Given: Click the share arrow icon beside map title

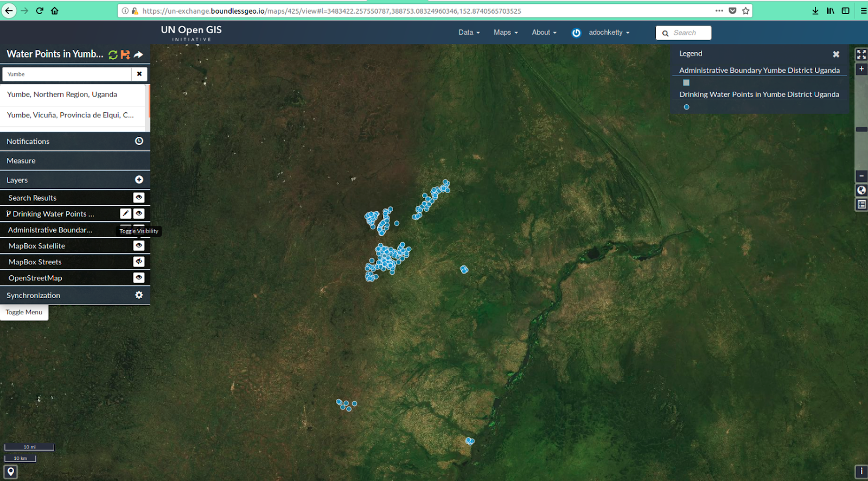Looking at the screenshot, I should [138, 54].
